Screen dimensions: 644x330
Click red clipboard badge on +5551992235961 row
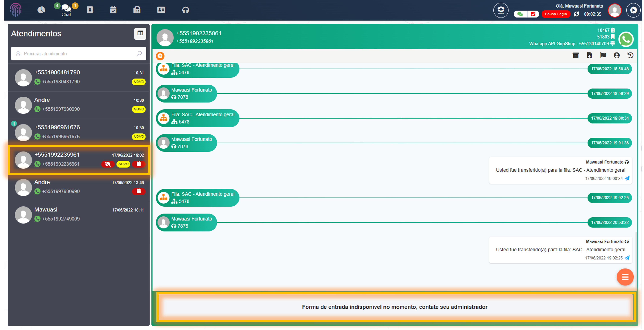pyautogui.click(x=139, y=164)
